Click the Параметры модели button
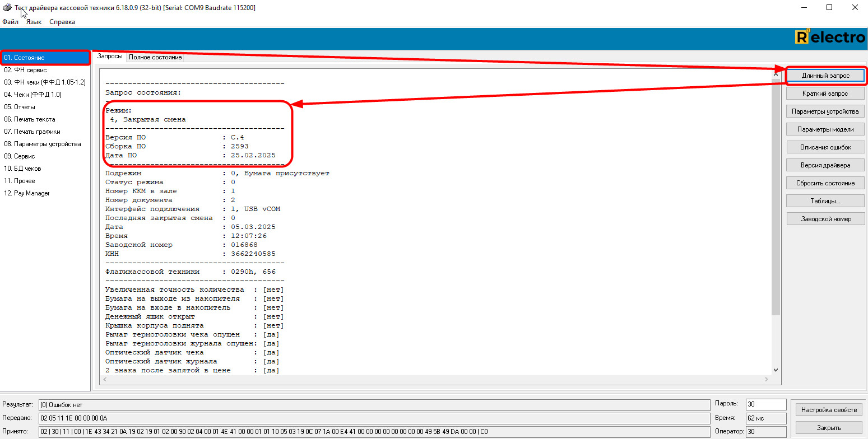This screenshot has width=868, height=439. [825, 129]
